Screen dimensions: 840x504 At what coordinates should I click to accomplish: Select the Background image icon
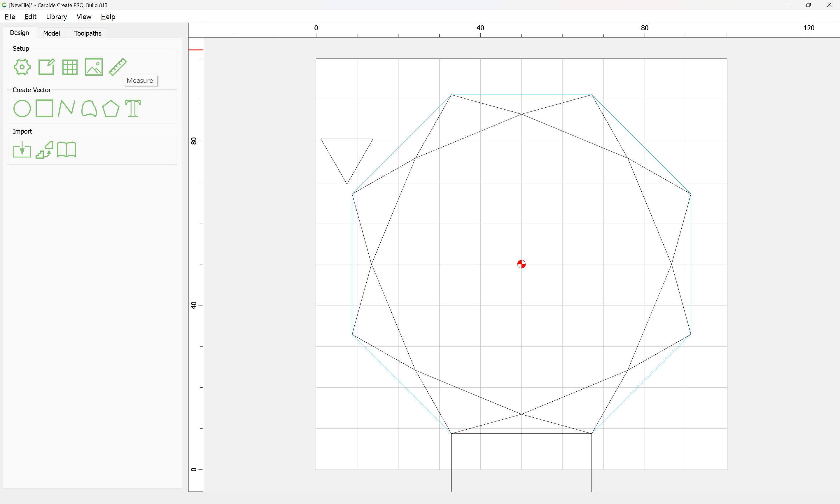(94, 67)
